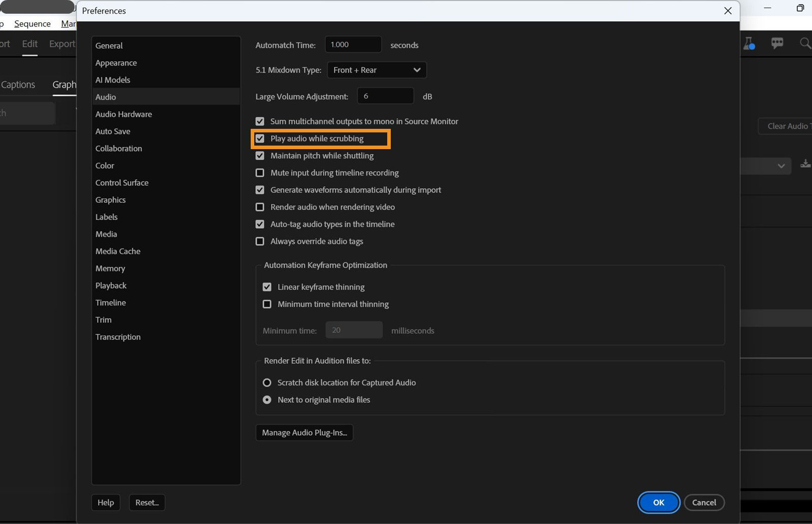Click the experiments beaker icon in the toolbar
The width and height of the screenshot is (812, 524).
(x=749, y=43)
